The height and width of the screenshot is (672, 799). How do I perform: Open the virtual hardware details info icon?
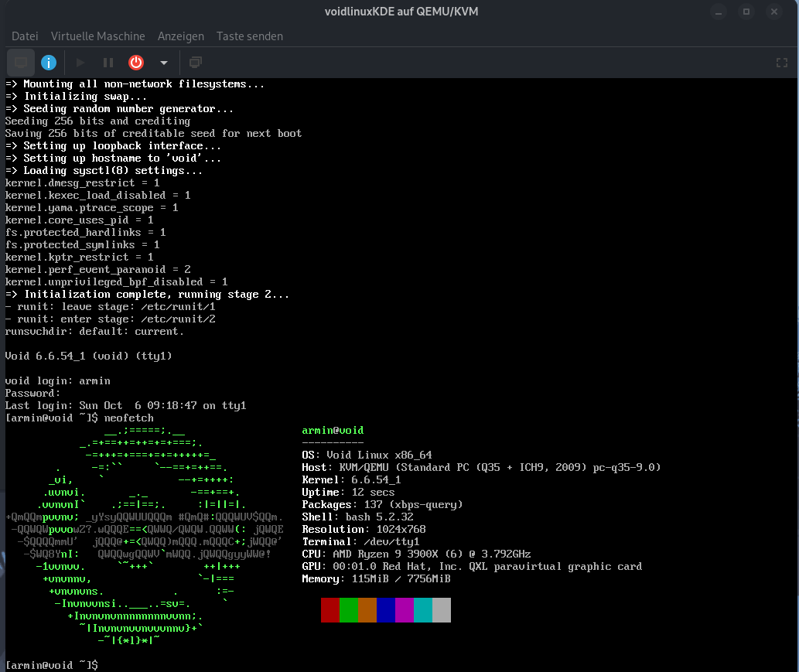[48, 62]
